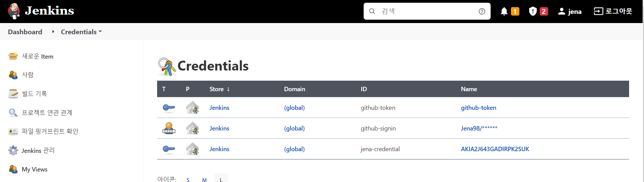
Task: Sort table by ID column header
Action: pyautogui.click(x=364, y=89)
